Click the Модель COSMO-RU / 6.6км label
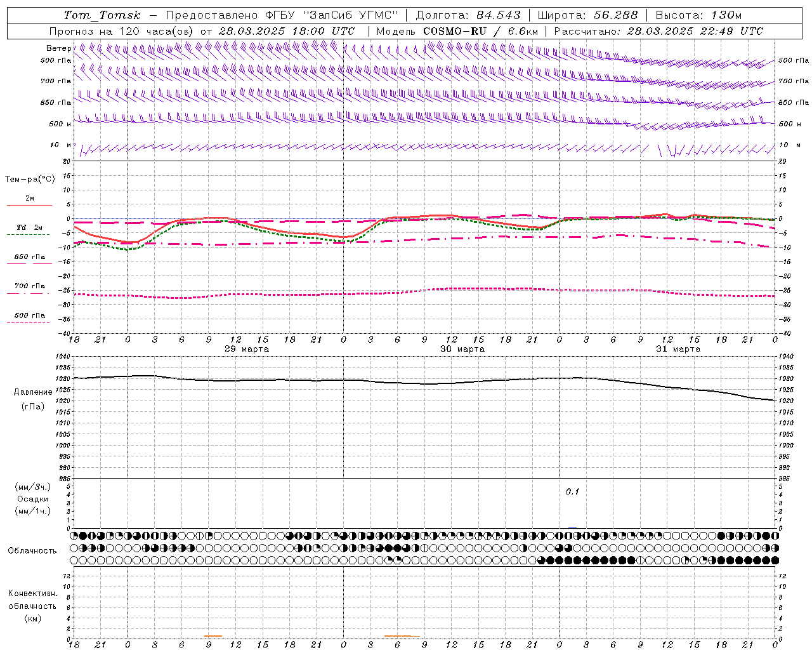Viewport: 812px width, 650px height. click(x=457, y=31)
